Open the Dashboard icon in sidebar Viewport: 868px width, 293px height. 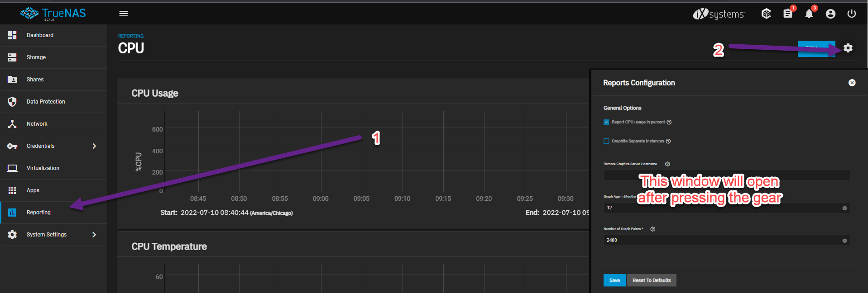point(12,35)
